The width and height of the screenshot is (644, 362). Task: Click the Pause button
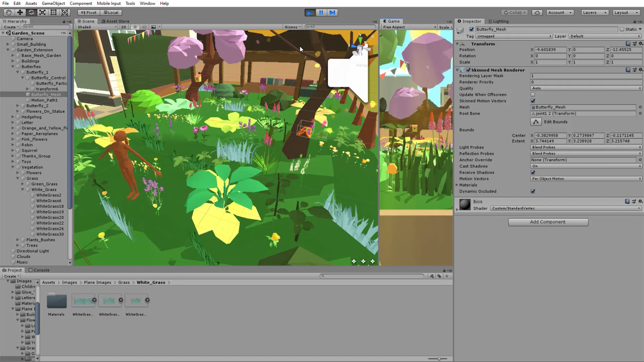pos(321,12)
